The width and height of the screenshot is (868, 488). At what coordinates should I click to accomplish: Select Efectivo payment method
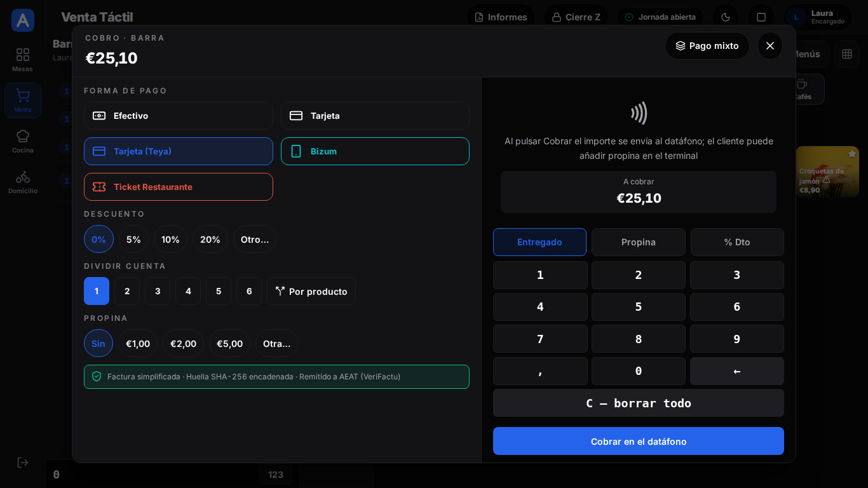click(179, 116)
